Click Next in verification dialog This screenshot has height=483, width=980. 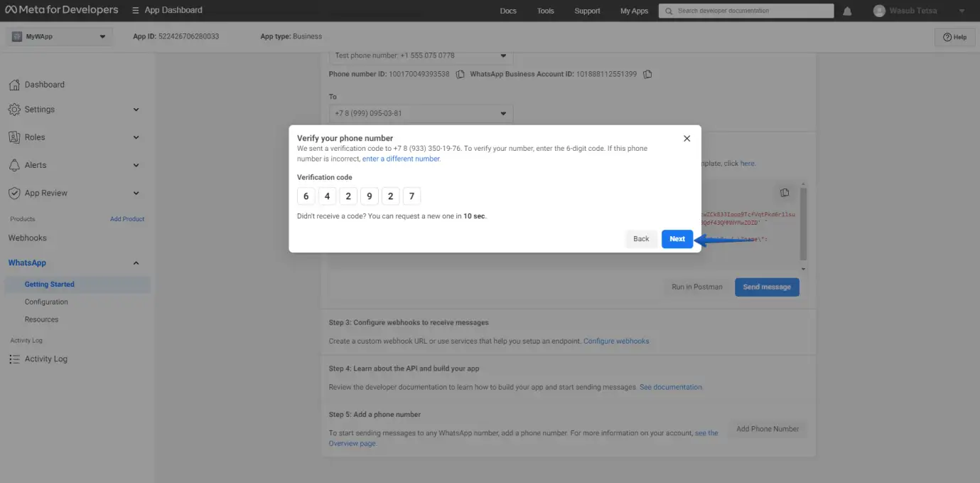(677, 239)
